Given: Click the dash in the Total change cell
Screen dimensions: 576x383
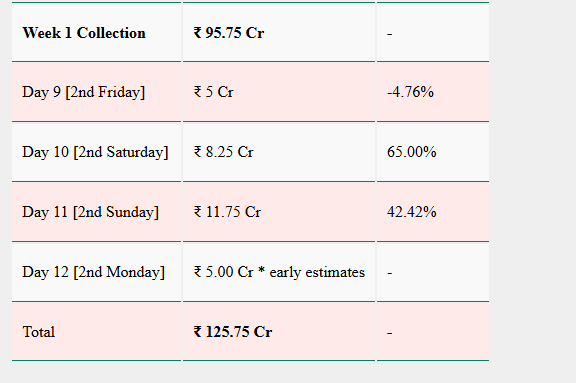Looking at the screenshot, I should click(389, 333).
